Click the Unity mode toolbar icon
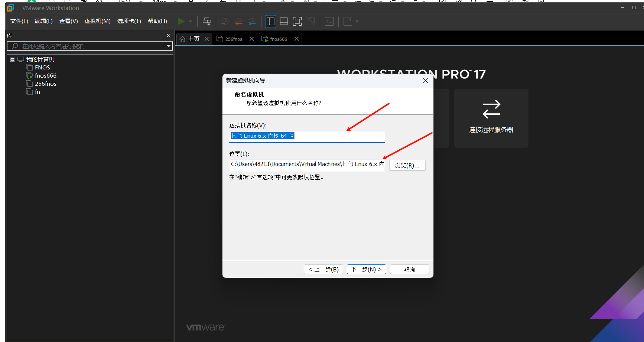Screen dimensions: 644x342 pos(311,22)
